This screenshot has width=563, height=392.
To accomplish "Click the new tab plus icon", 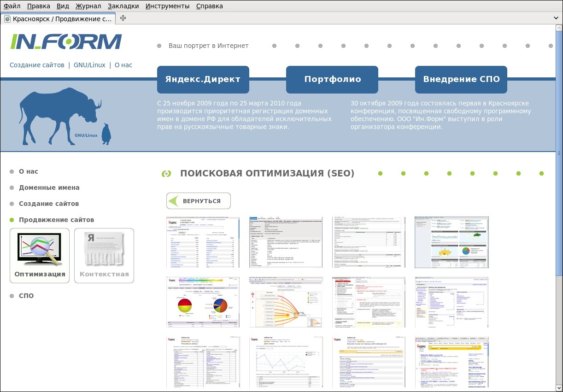I will [123, 18].
